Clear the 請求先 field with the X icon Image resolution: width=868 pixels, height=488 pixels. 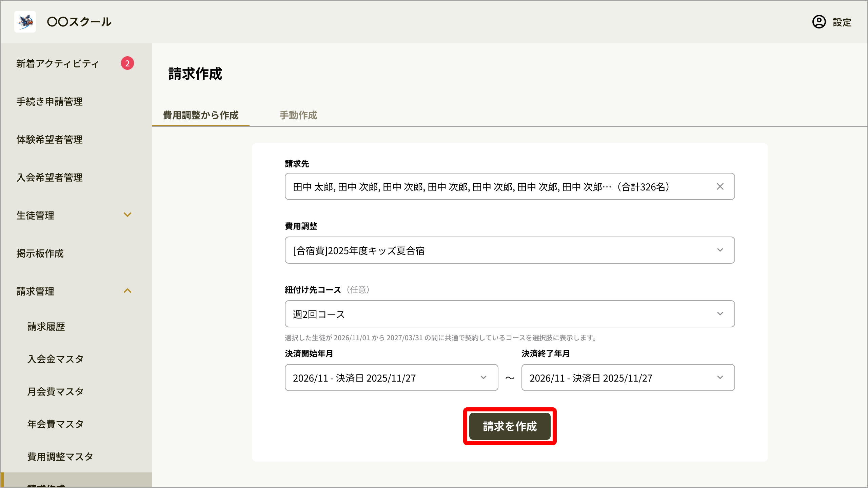click(x=720, y=186)
